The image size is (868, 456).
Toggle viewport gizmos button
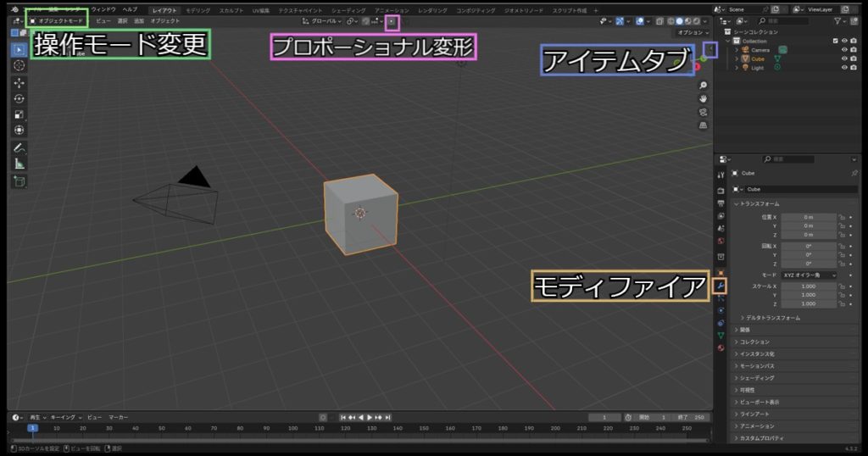point(620,21)
